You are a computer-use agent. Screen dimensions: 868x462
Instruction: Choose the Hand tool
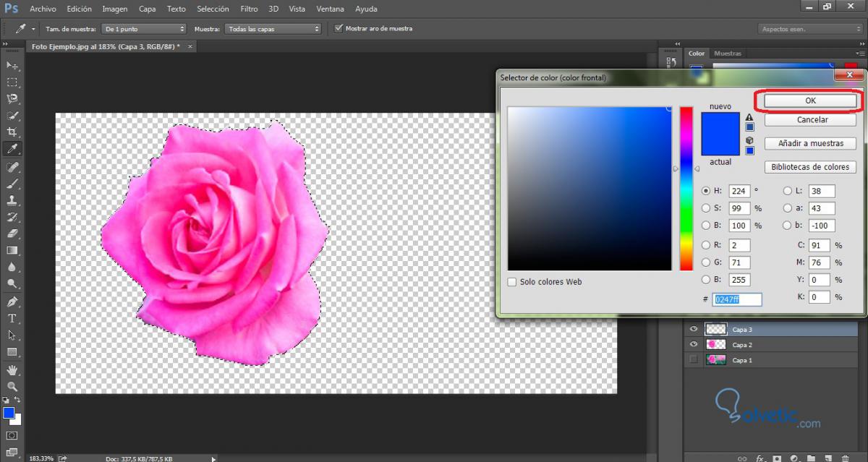coord(12,370)
